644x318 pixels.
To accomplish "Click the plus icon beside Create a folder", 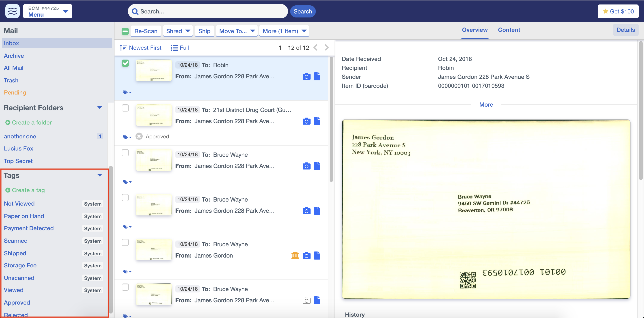I will pos(8,122).
